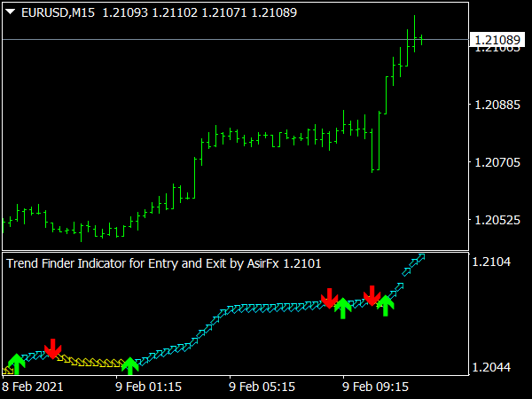
Task: Click the red down arrow just before 09:15
Action: 329,298
